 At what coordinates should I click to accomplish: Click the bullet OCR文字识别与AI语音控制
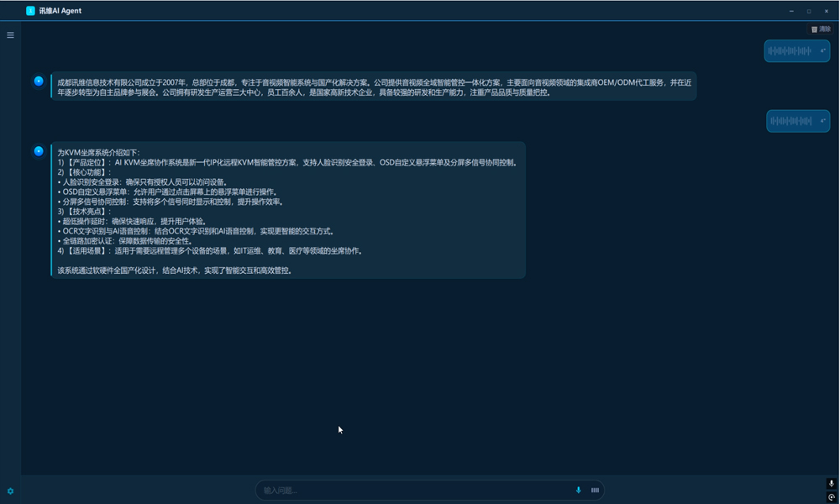pyautogui.click(x=197, y=231)
